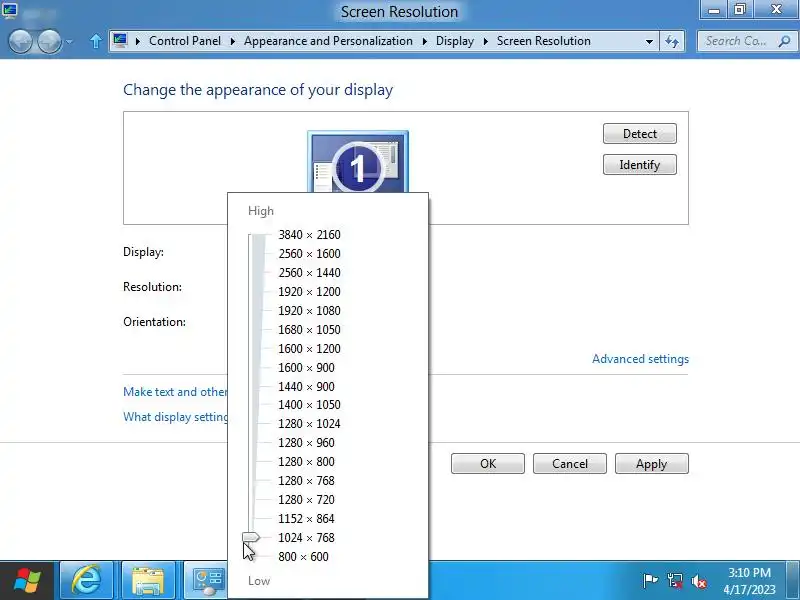Expand the arrow before Control Panel breadcrumb

pyautogui.click(x=138, y=41)
